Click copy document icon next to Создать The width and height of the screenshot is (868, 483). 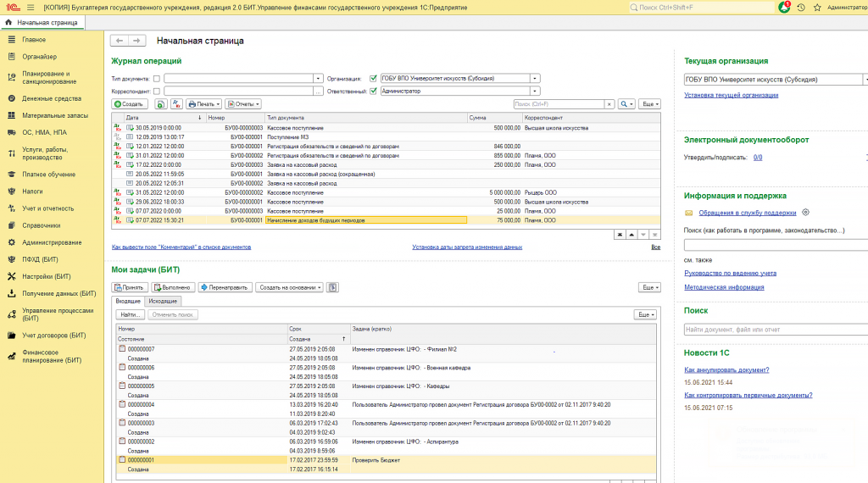(x=160, y=104)
